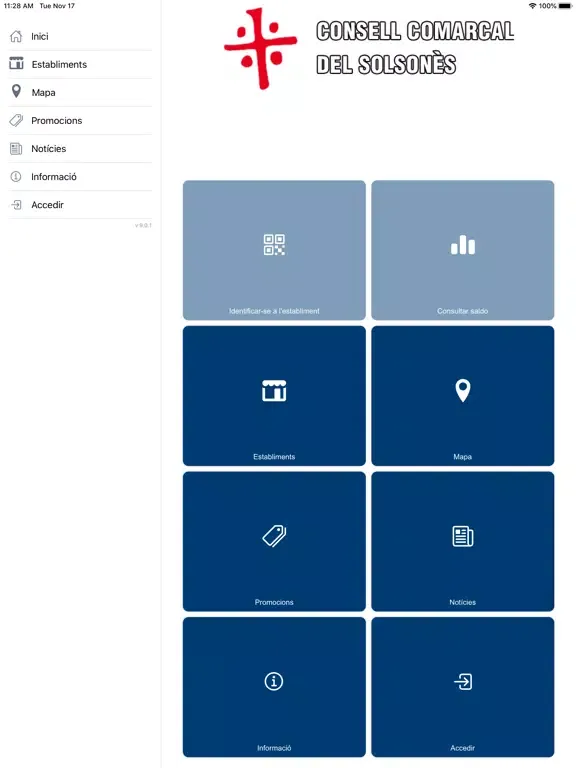The width and height of the screenshot is (576, 768).
Task: Click the Accedir label in dark tile
Action: click(x=463, y=748)
